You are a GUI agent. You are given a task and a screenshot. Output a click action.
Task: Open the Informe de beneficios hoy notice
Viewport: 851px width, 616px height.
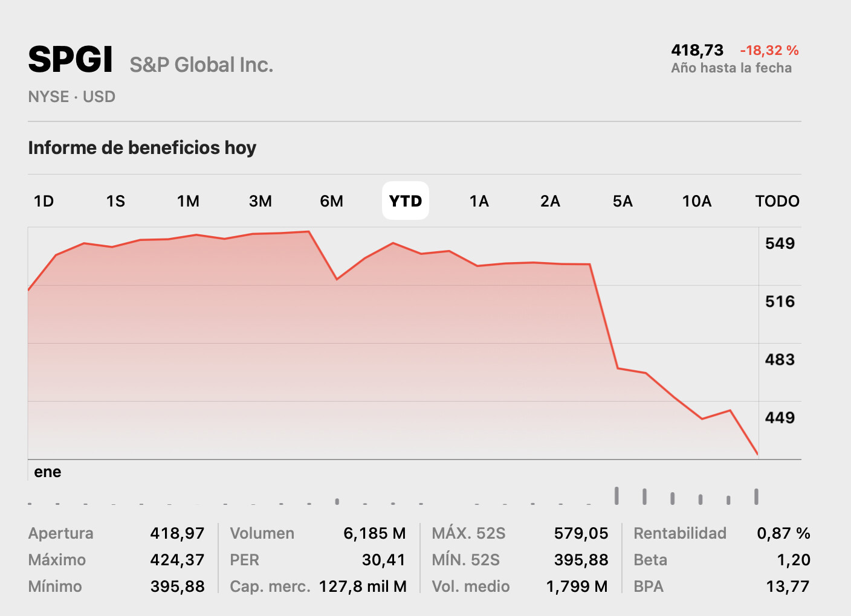click(x=142, y=148)
